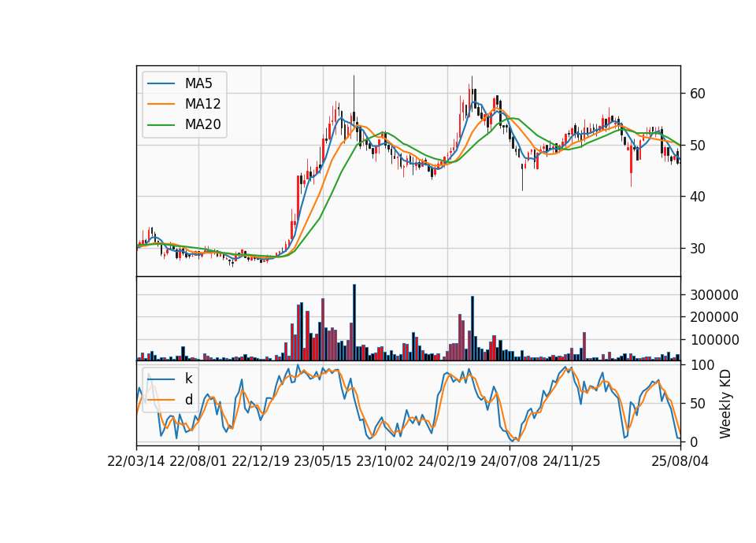Viewport: 756px width, 543px height.
Task: Click the MA20 legend label
Action: (202, 125)
